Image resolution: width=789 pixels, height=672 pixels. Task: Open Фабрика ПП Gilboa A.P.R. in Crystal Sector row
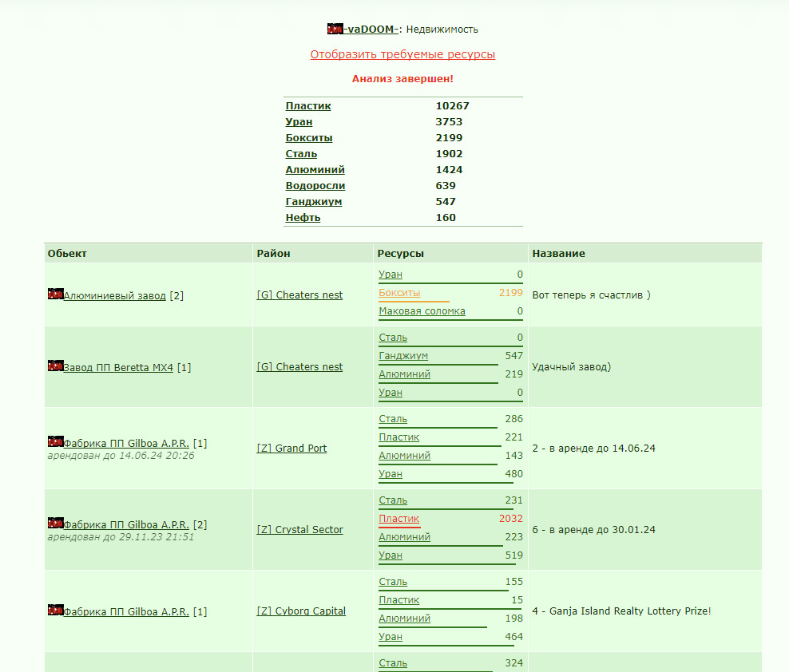[x=126, y=525]
